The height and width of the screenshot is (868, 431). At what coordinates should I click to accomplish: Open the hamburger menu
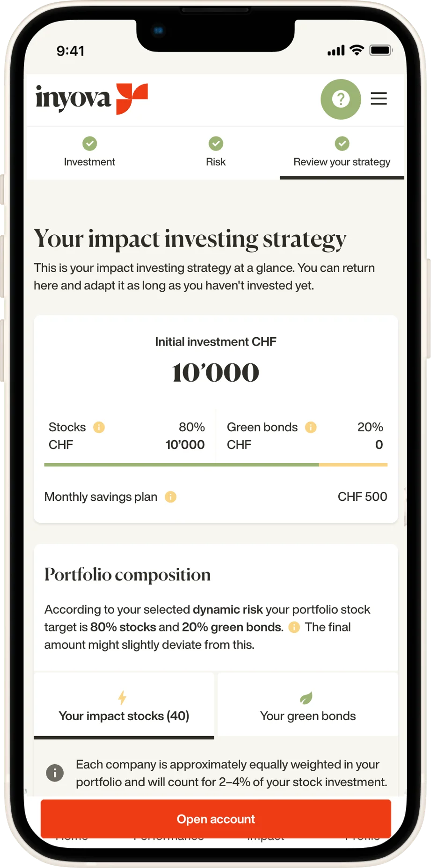pos(379,99)
